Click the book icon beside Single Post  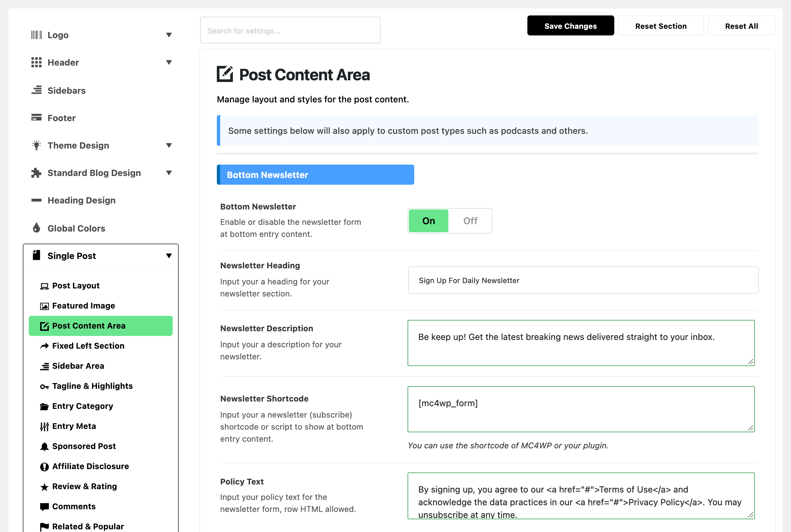click(36, 255)
